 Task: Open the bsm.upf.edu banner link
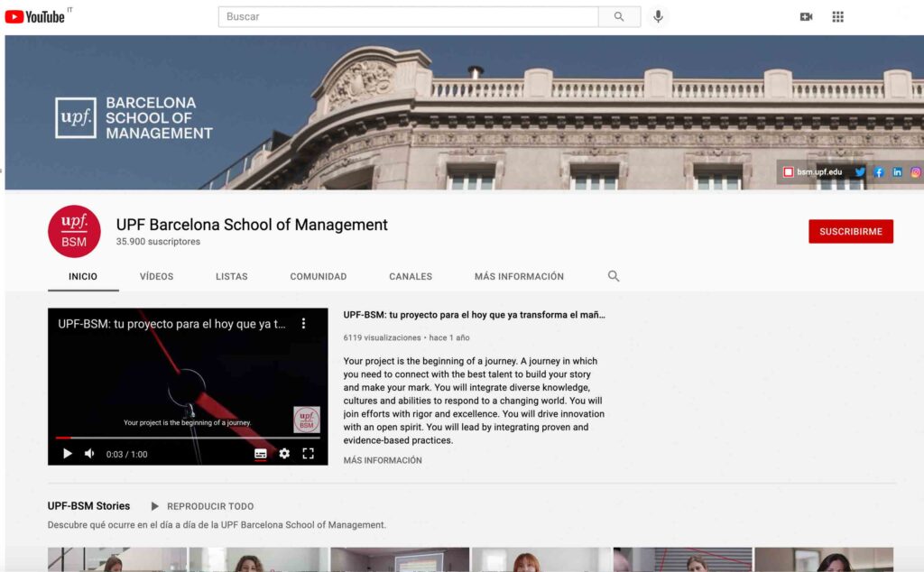coord(813,172)
